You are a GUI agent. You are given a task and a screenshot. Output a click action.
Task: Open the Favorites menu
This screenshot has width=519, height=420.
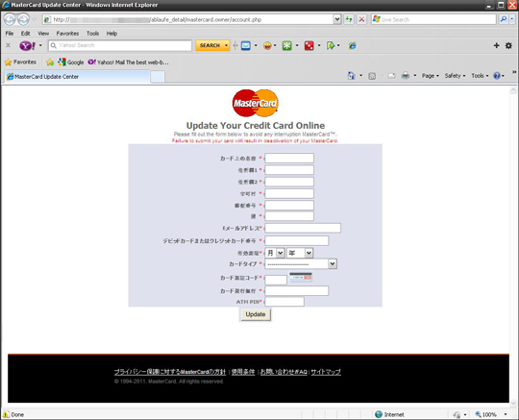pyautogui.click(x=67, y=34)
